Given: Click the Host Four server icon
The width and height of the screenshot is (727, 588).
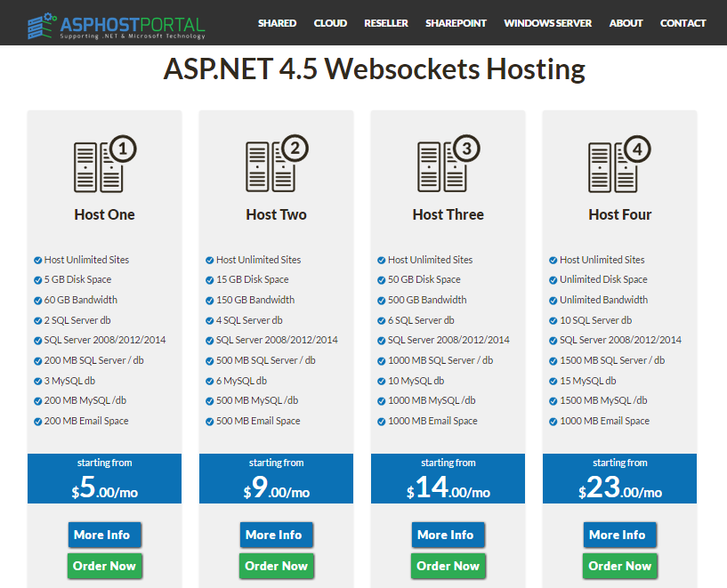Looking at the screenshot, I should point(619,164).
